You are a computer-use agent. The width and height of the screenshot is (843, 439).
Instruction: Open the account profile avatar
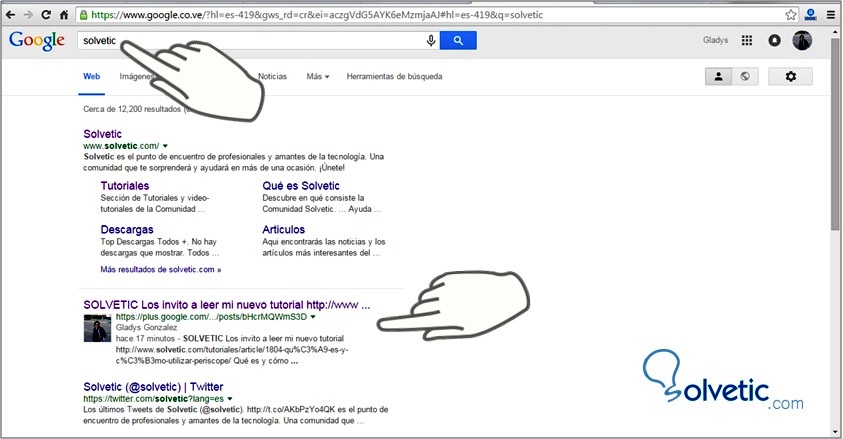click(802, 40)
